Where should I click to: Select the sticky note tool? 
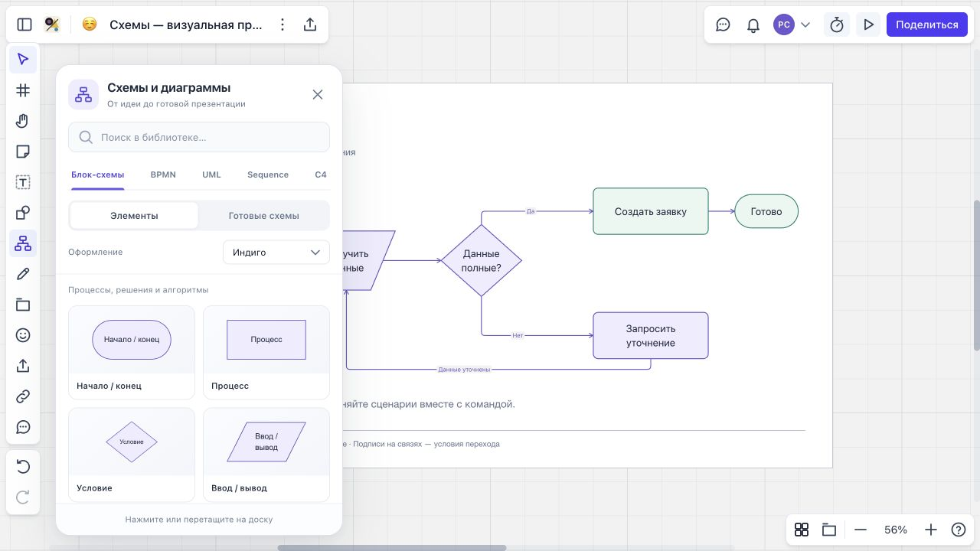23,152
